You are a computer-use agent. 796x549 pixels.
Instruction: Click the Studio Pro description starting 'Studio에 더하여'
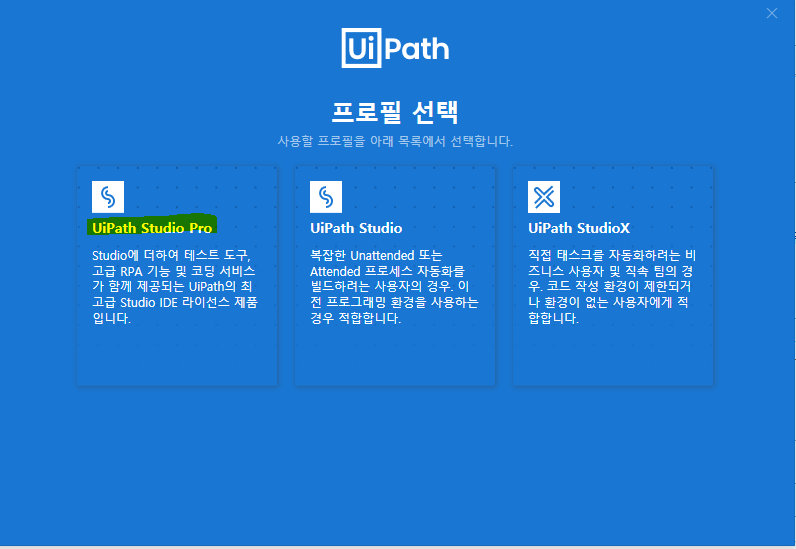[175, 286]
